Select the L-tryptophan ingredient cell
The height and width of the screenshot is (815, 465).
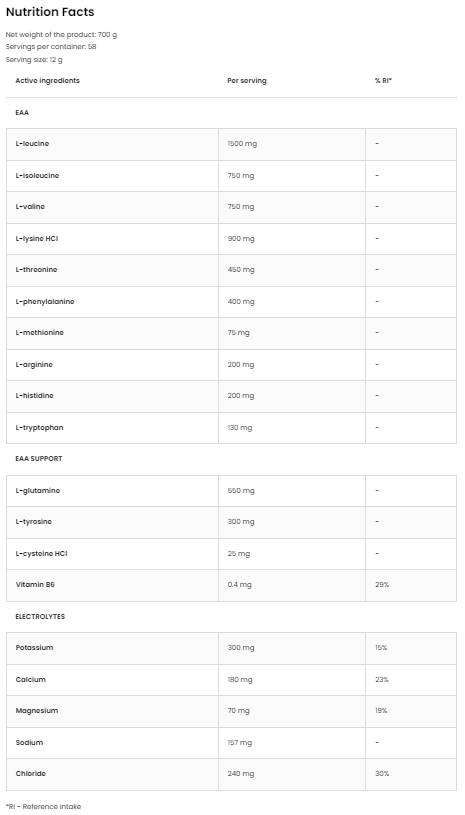click(112, 428)
